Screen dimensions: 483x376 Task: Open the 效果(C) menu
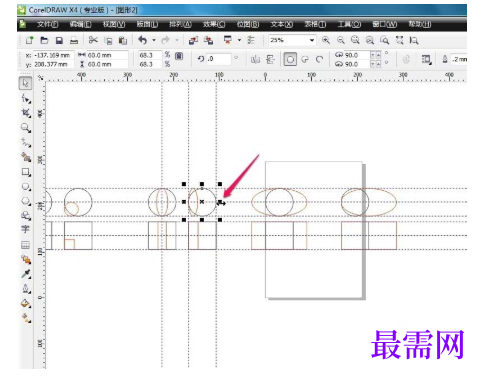coord(214,24)
